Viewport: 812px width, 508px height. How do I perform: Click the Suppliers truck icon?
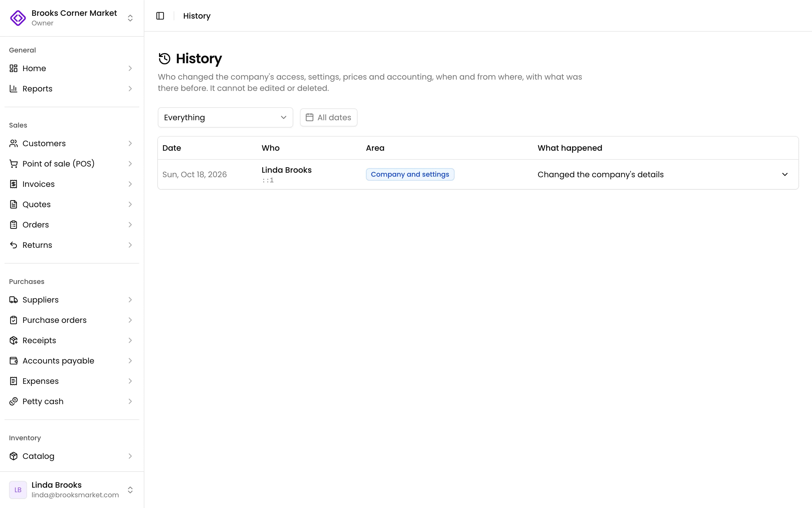14,300
